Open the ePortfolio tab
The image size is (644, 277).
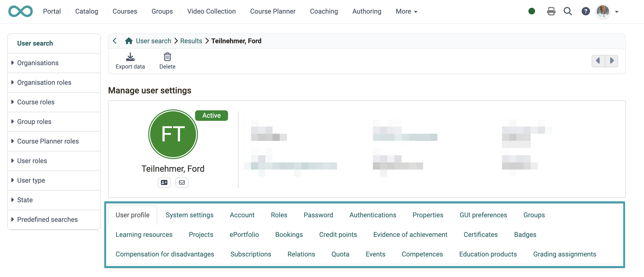[244, 234]
